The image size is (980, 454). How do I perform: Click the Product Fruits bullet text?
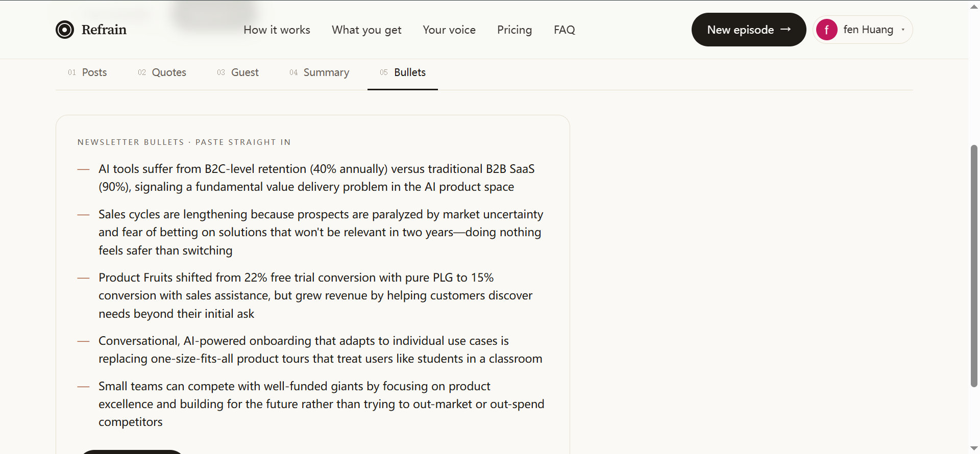315,295
